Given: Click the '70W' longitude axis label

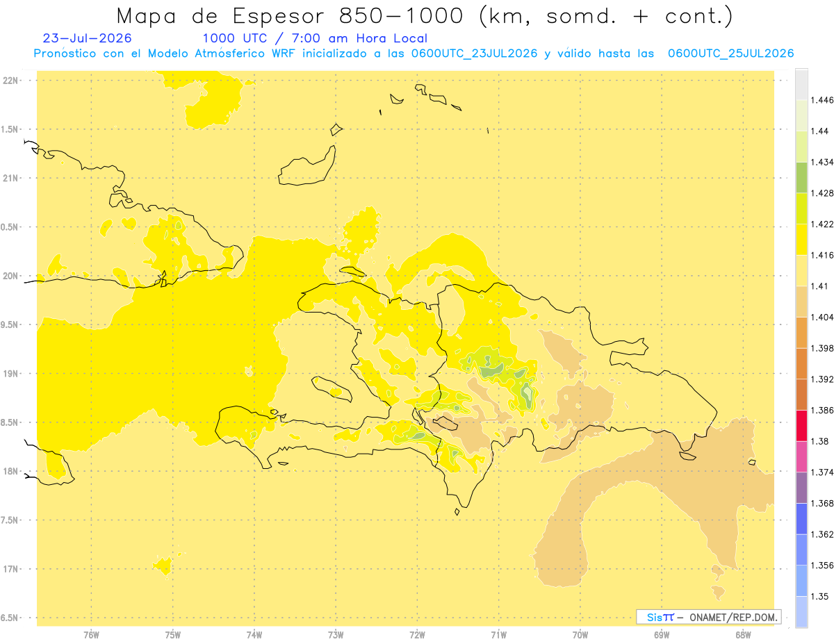Looking at the screenshot, I should tap(580, 634).
